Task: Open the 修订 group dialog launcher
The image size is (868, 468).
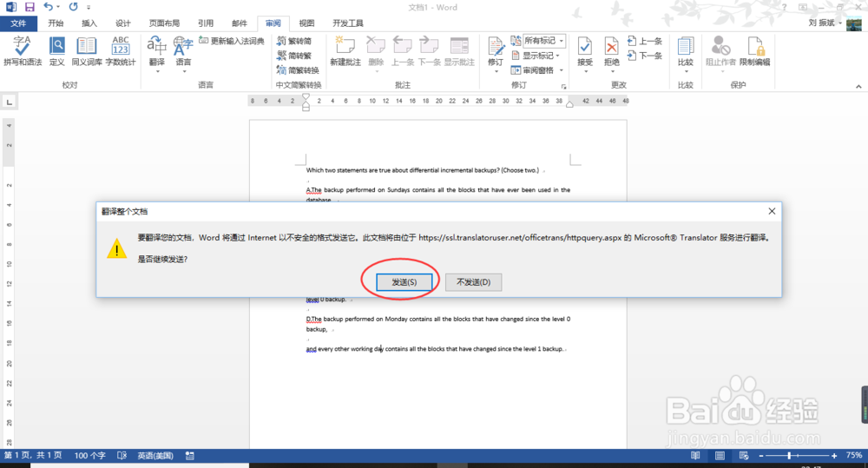Action: tap(564, 87)
